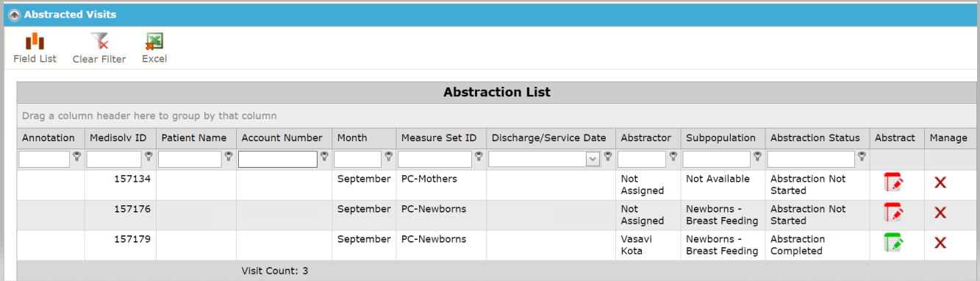Image resolution: width=980 pixels, height=281 pixels.
Task: Open red abstract icon for visit 157176
Action: coord(893,213)
